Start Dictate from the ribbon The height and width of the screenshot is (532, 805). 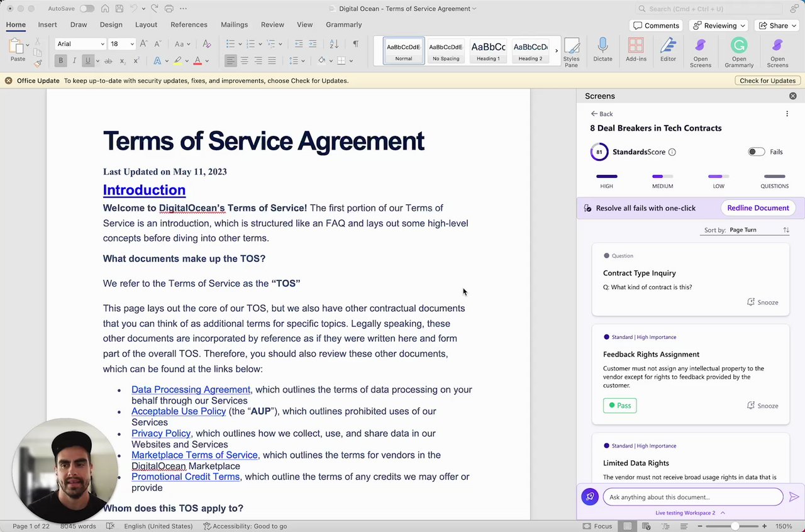tap(602, 50)
